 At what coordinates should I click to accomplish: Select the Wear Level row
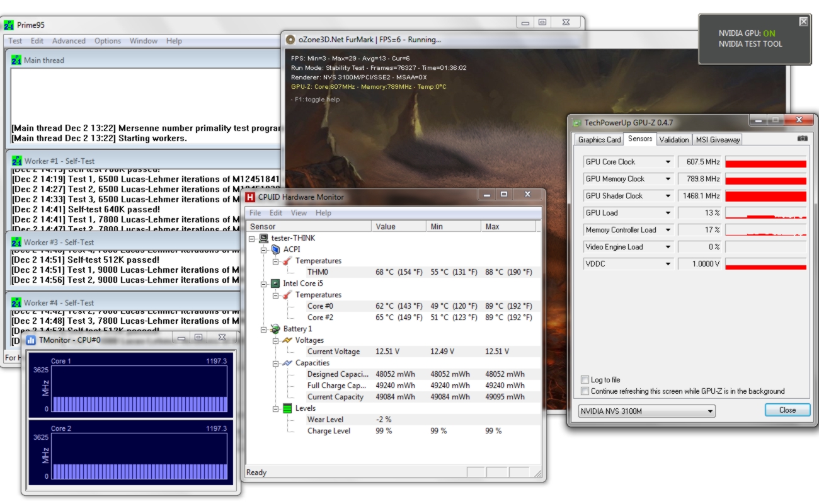point(393,420)
